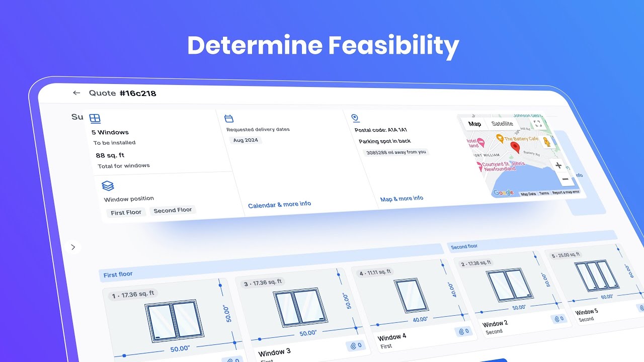Click the 88 sq. ft total text
Image resolution: width=644 pixels, height=362 pixels.
coord(110,155)
